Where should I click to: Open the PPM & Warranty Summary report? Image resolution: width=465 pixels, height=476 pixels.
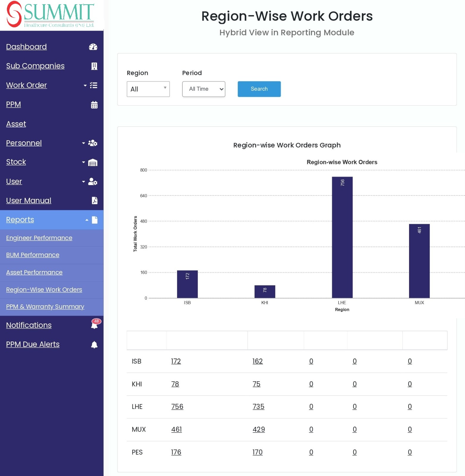pyautogui.click(x=45, y=307)
